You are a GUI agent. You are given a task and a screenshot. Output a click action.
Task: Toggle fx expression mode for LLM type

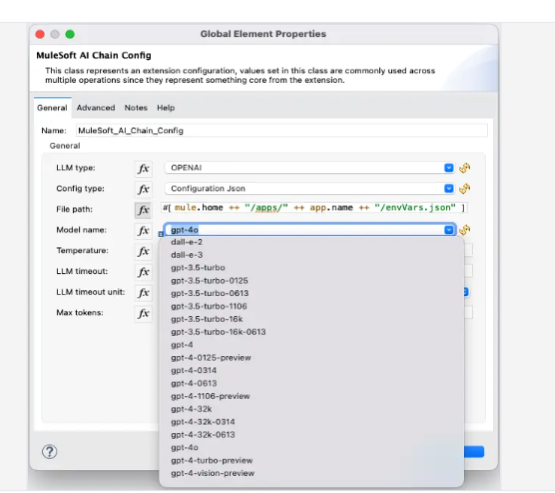(x=143, y=168)
